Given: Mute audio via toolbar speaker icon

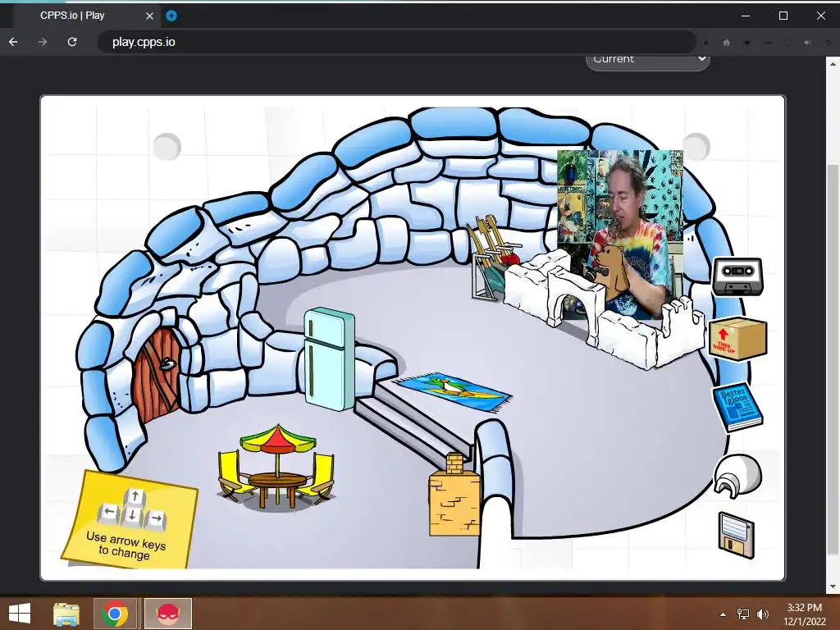Looking at the screenshot, I should (x=807, y=43).
